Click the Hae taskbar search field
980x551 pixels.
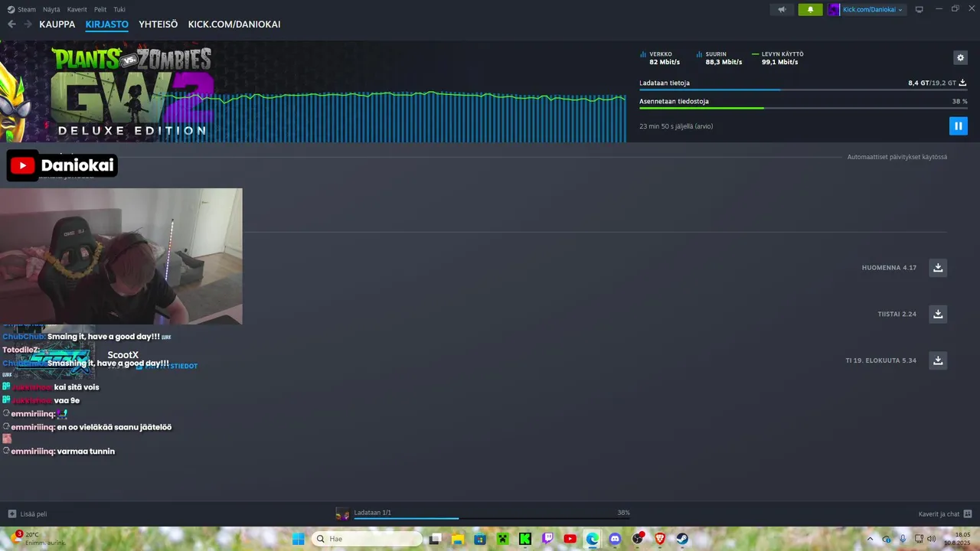[x=367, y=539]
